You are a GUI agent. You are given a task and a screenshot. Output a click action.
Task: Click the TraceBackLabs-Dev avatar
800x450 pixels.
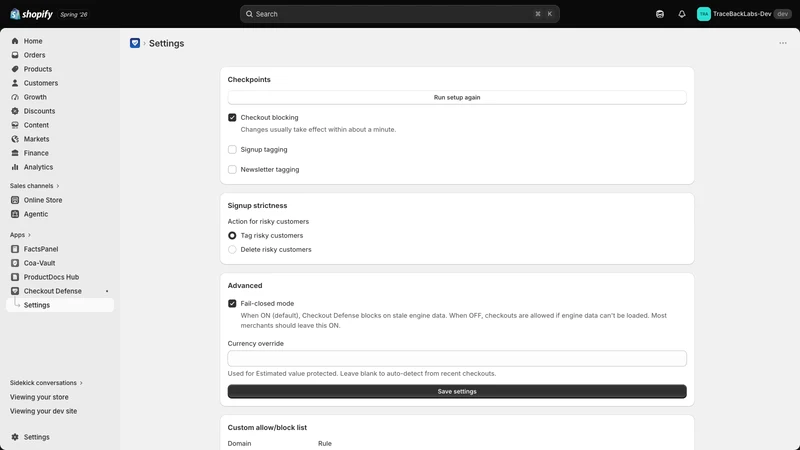(704, 14)
